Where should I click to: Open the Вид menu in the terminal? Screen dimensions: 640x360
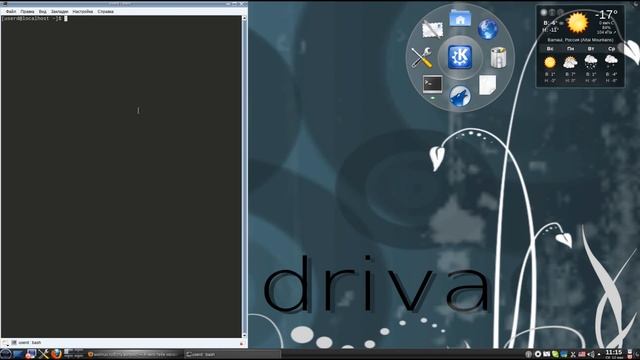[x=42, y=11]
